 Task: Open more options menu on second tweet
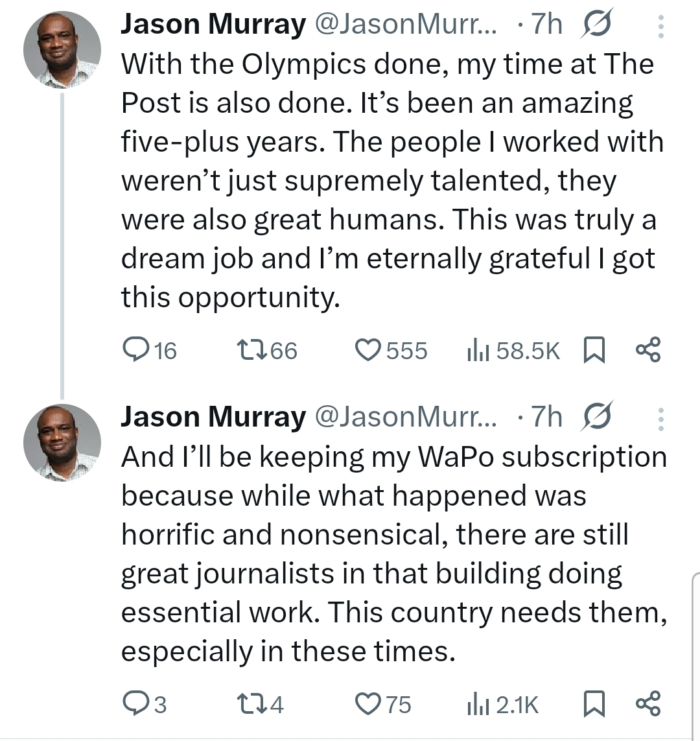coord(660,419)
